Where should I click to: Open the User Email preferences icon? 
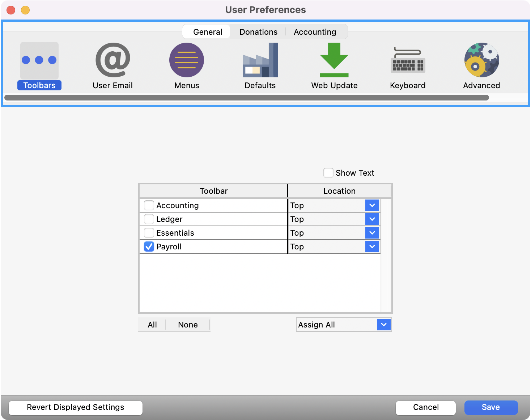(x=112, y=60)
